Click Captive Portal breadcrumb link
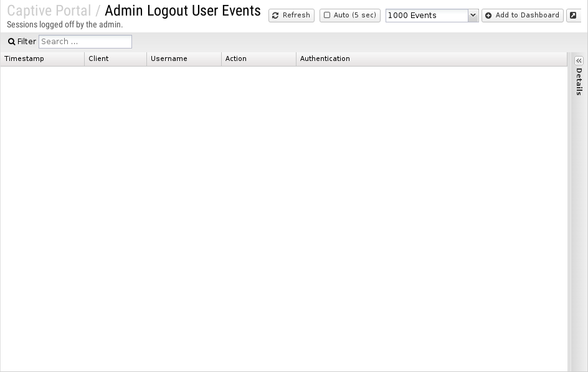 pyautogui.click(x=49, y=11)
